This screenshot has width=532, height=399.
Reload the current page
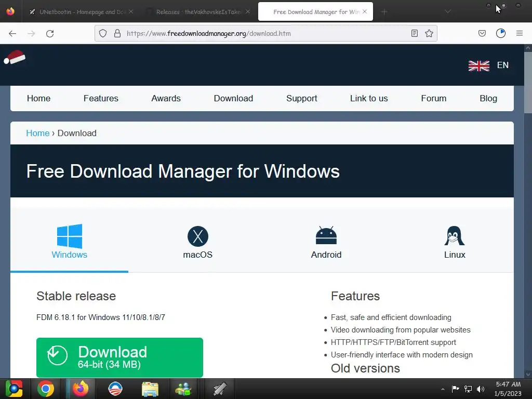click(50, 33)
